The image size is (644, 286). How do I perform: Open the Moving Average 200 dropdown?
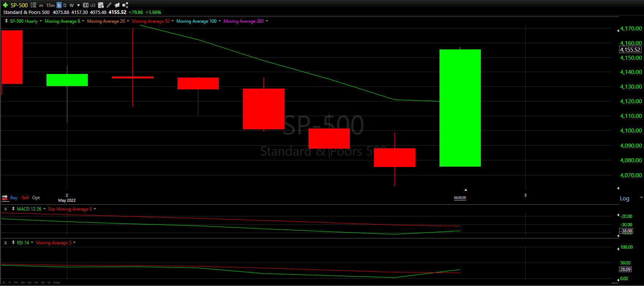(267, 21)
